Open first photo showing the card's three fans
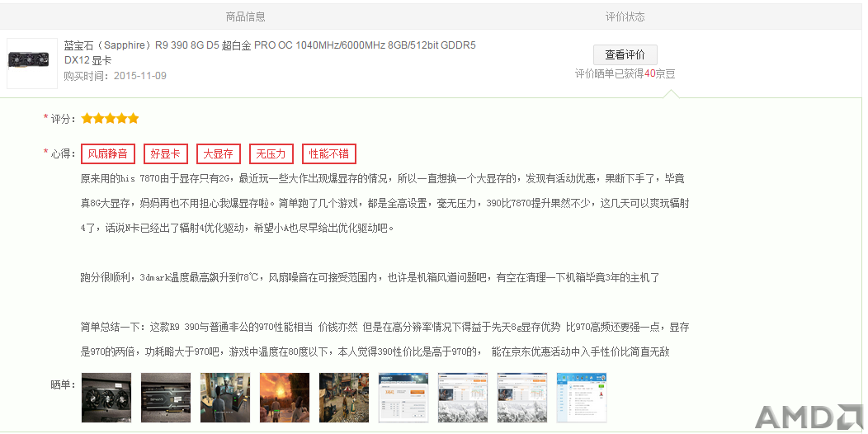 [106, 398]
